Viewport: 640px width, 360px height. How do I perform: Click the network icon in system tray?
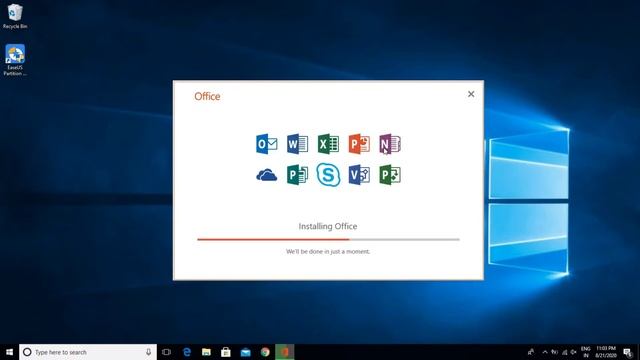point(564,352)
